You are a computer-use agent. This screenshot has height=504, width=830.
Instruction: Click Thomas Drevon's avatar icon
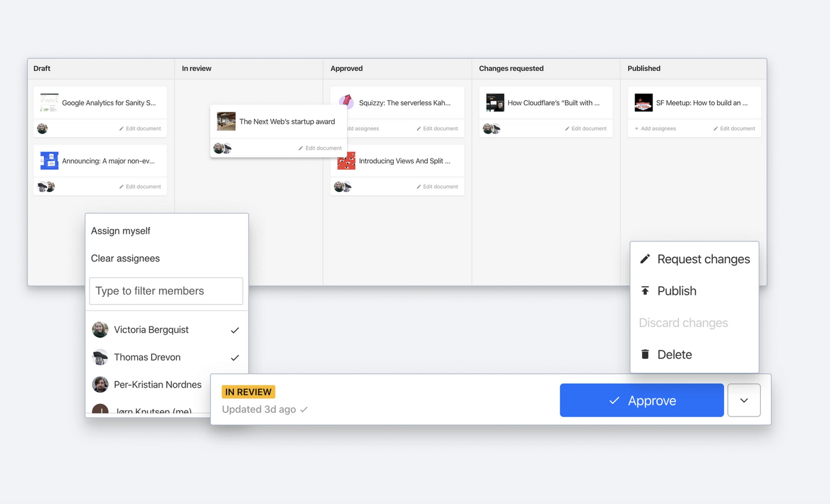pyautogui.click(x=100, y=357)
